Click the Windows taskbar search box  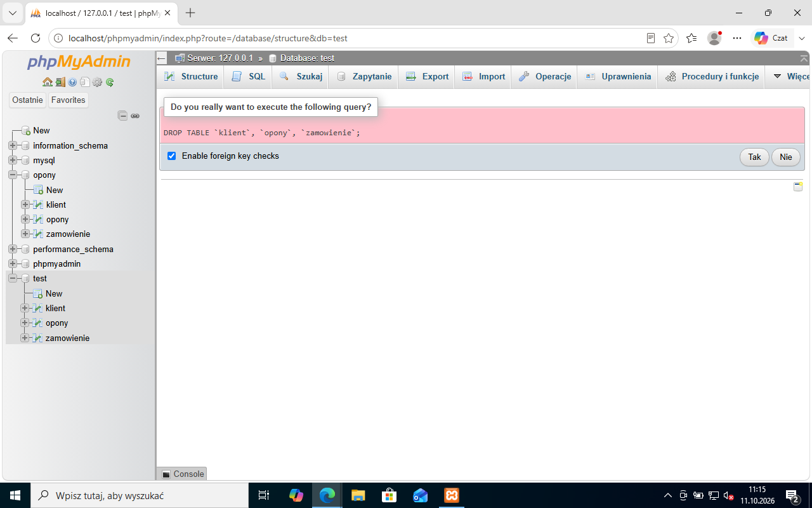tap(140, 495)
